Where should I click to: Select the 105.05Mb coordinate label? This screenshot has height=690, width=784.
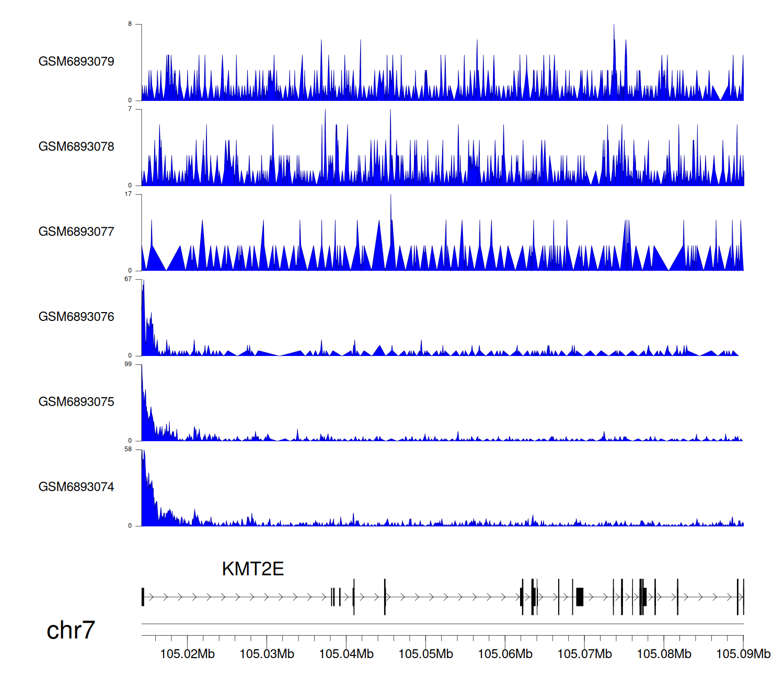(x=425, y=654)
